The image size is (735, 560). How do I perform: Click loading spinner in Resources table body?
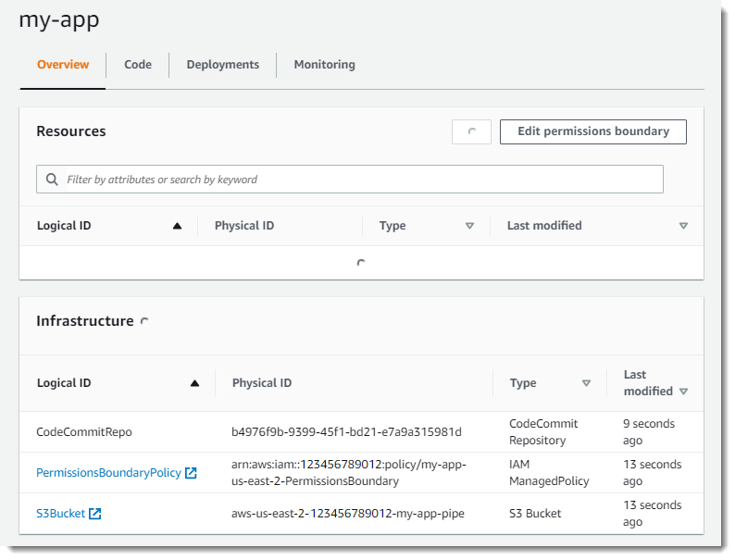[x=361, y=263]
